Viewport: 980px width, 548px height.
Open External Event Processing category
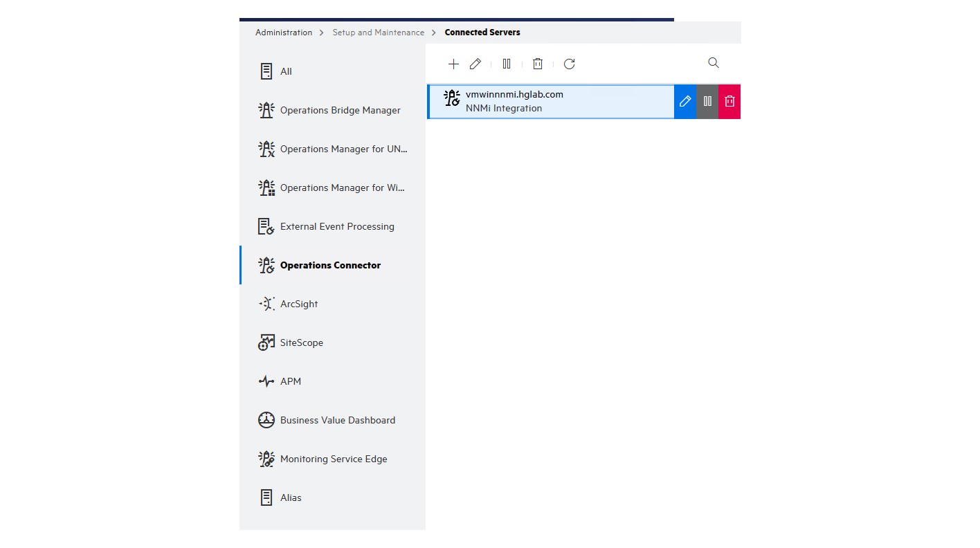click(x=333, y=226)
